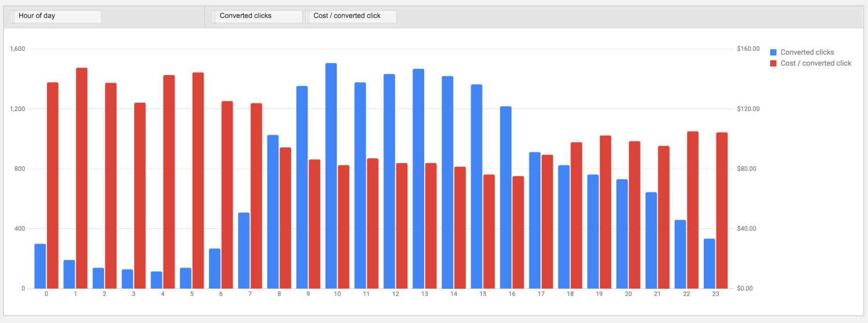
Task: Select the blue bar for hour 23
Action: [709, 263]
